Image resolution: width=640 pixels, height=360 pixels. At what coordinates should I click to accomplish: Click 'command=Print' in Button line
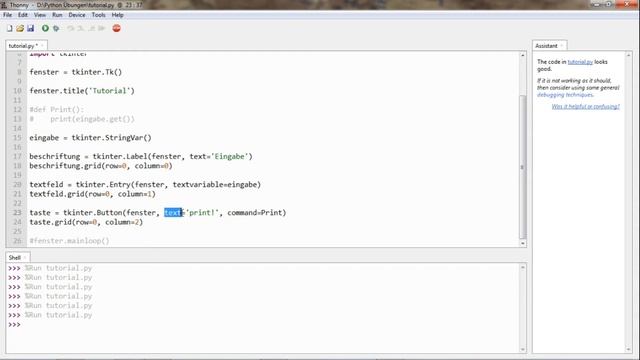pyautogui.click(x=255, y=213)
